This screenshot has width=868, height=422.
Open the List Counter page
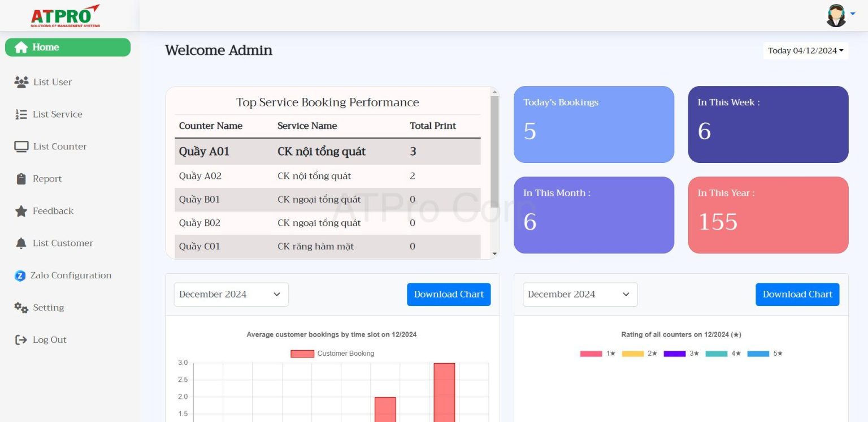click(x=60, y=147)
